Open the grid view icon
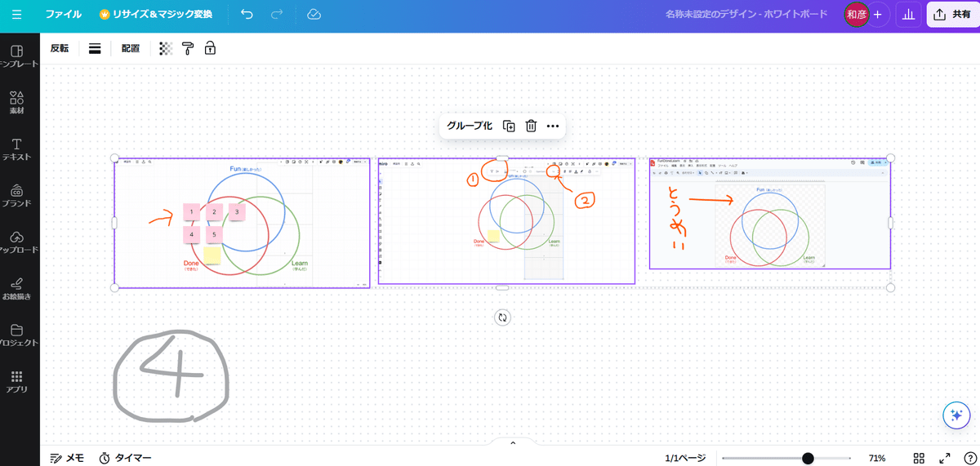Image resolution: width=980 pixels, height=466 pixels. pos(919,458)
